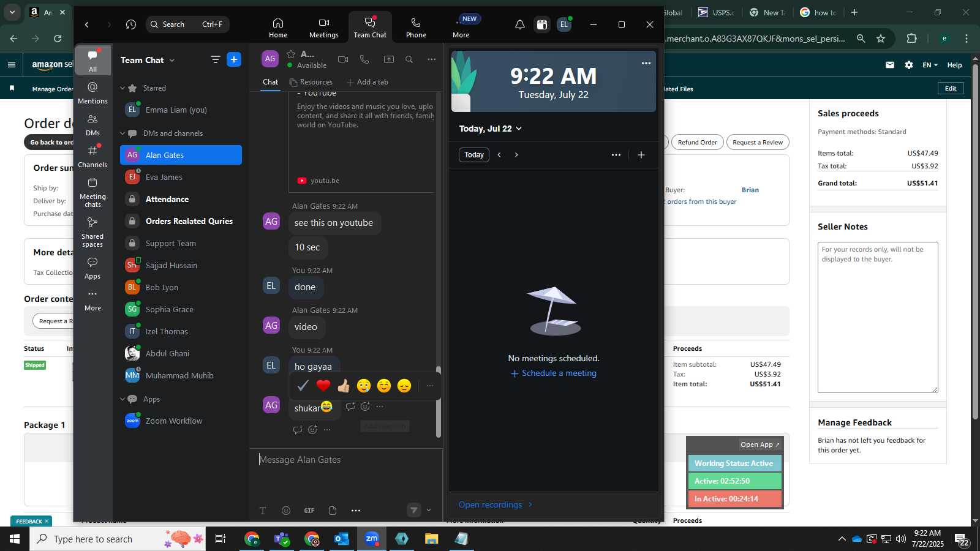Open Eva James chat
The image size is (980, 551).
(181, 177)
